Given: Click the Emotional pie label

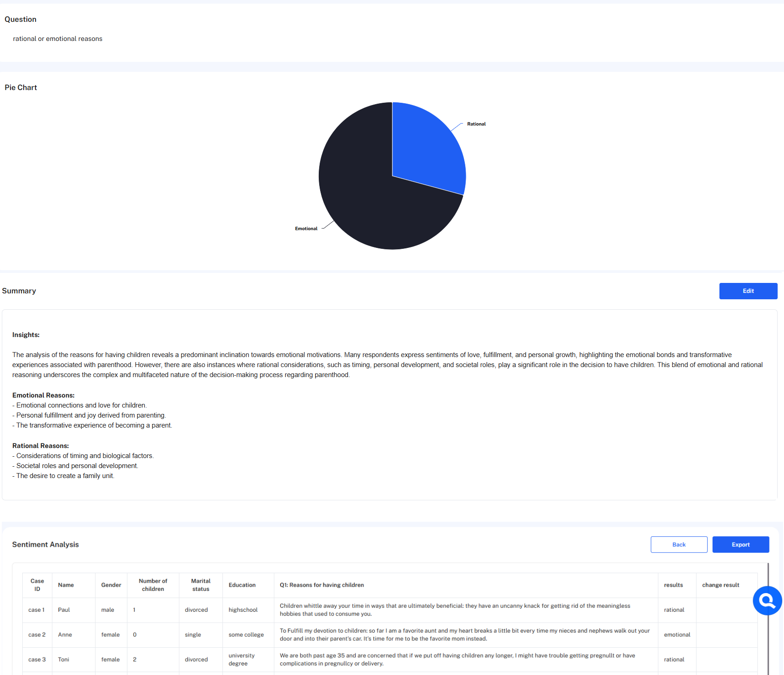Looking at the screenshot, I should (306, 229).
